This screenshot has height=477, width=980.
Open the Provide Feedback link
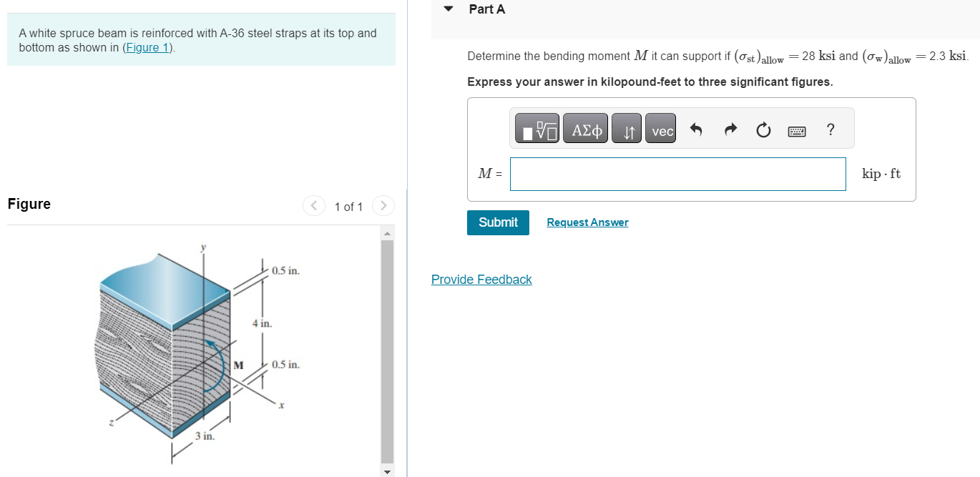tap(481, 279)
